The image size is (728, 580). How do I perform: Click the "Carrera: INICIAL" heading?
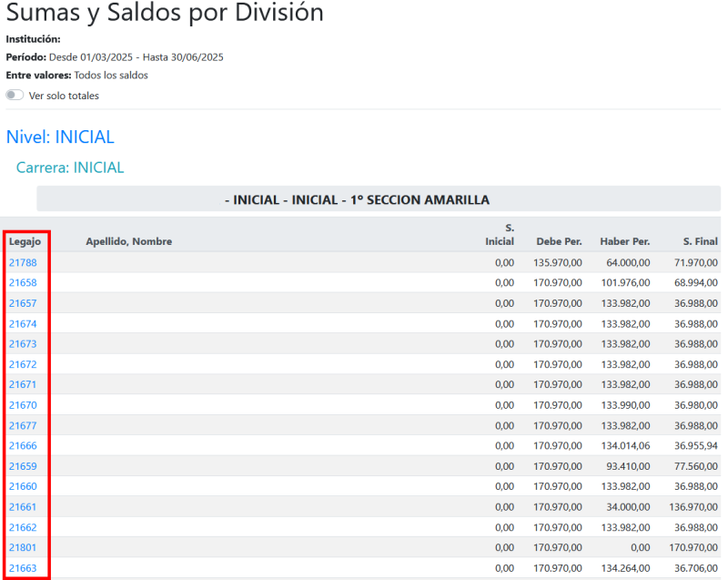pos(70,168)
